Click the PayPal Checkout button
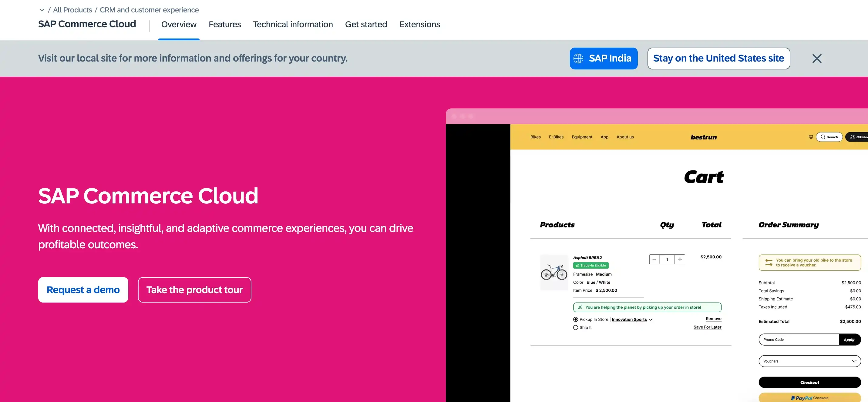868x402 pixels. click(x=809, y=398)
